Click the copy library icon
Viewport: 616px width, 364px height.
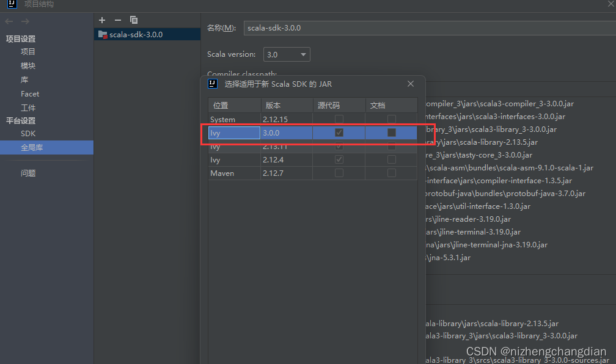point(134,20)
